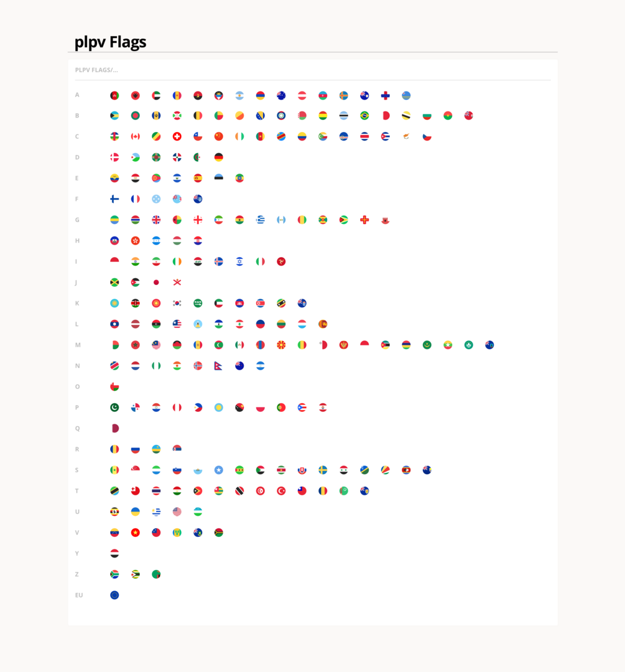This screenshot has height=672, width=625.
Task: Select the United States flag
Action: tap(177, 511)
